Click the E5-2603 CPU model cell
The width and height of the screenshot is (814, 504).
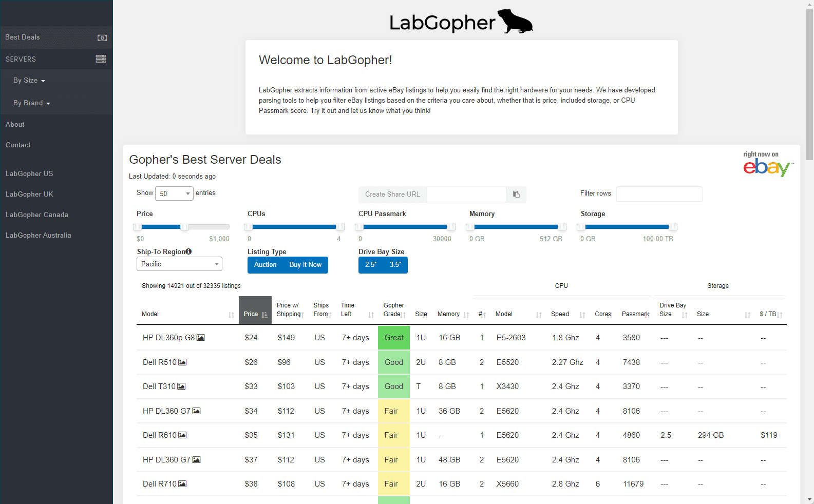click(x=511, y=338)
